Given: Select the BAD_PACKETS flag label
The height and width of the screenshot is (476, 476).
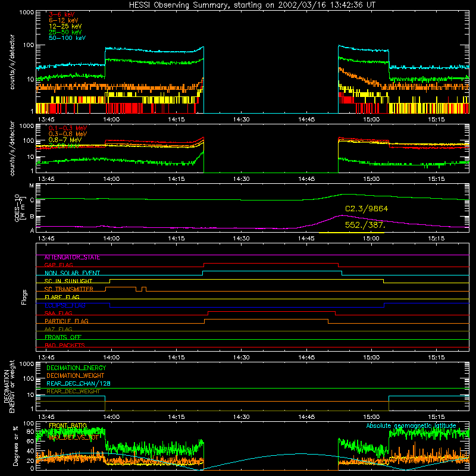Looking at the screenshot, I should click(x=65, y=345).
